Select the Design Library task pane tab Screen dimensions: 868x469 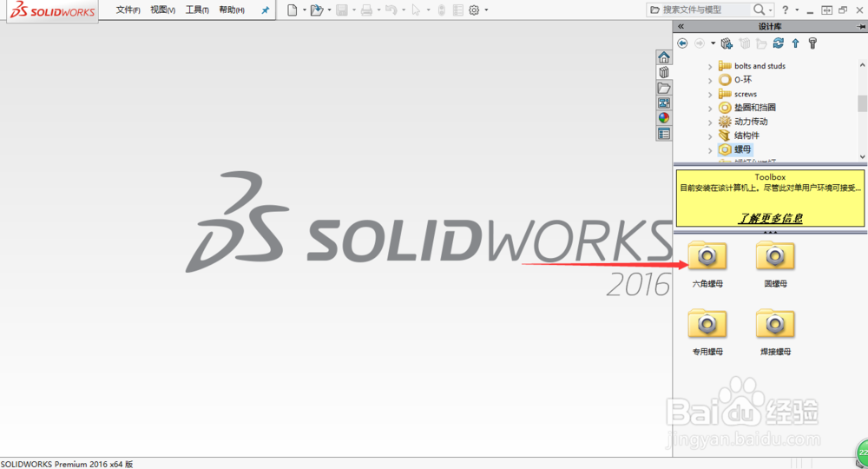[664, 73]
